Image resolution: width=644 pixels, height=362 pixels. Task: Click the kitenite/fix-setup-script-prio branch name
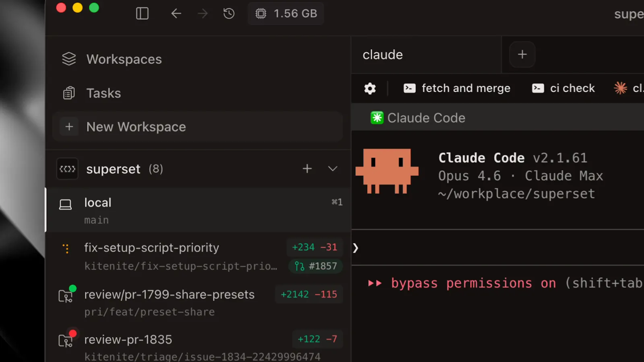(x=180, y=266)
